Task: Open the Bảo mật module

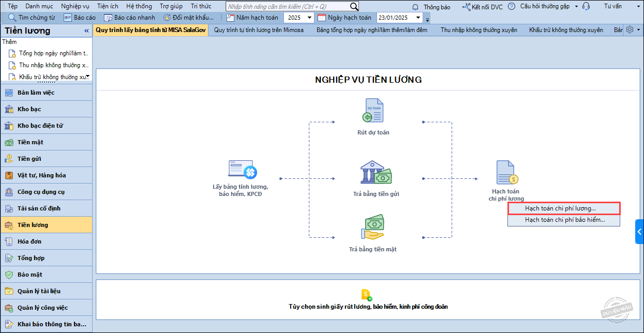Action: [46, 275]
